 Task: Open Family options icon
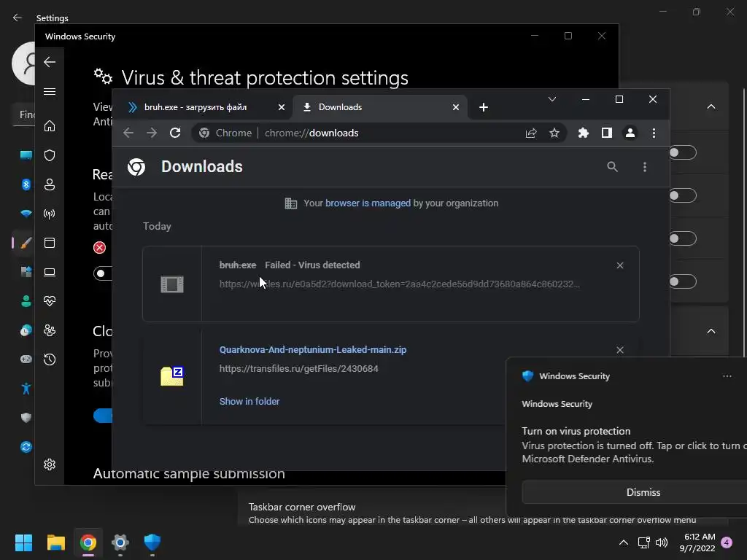click(50, 330)
